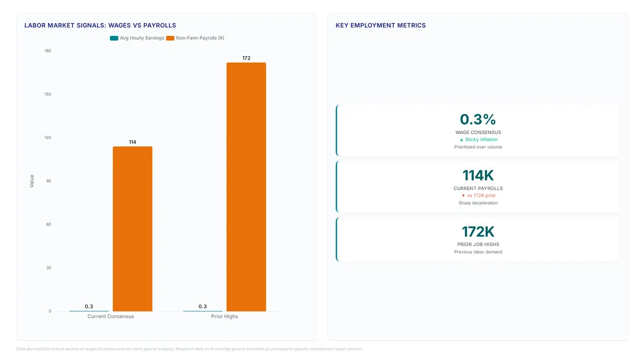The height and width of the screenshot is (362, 644).
Task: Click the 114 data label above bar
Action: coord(133,142)
